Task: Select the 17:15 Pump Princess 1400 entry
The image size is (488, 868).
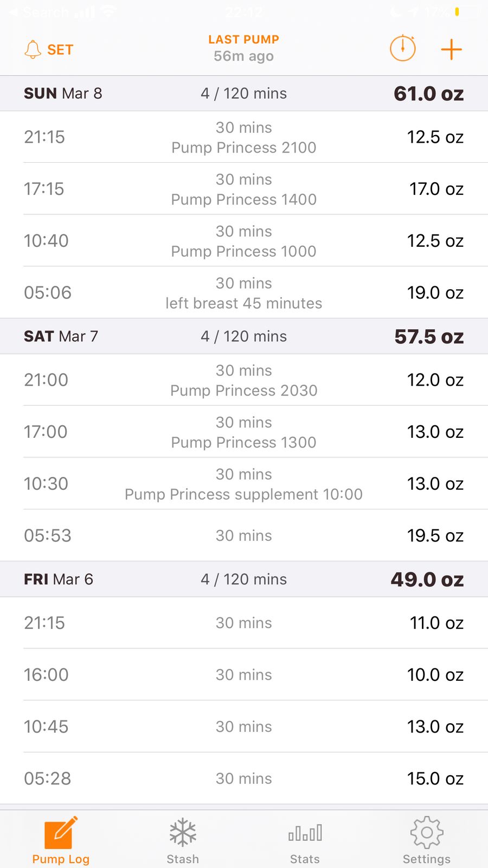Action: click(244, 189)
